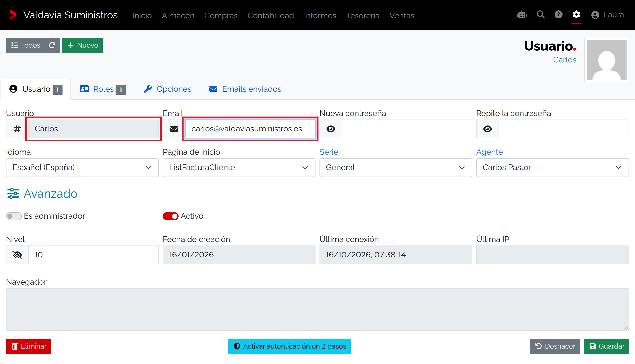Viewport: 635px width, 364px height.
Task: Open the Almacén menu
Action: coord(178,16)
